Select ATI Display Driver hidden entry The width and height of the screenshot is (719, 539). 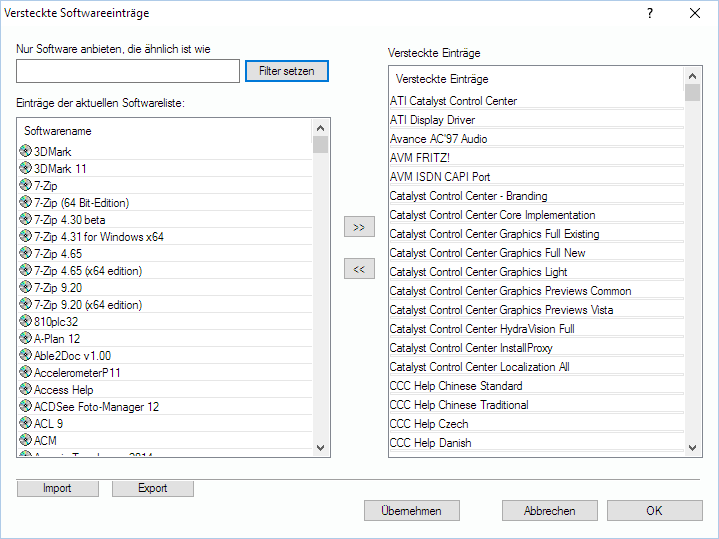536,120
